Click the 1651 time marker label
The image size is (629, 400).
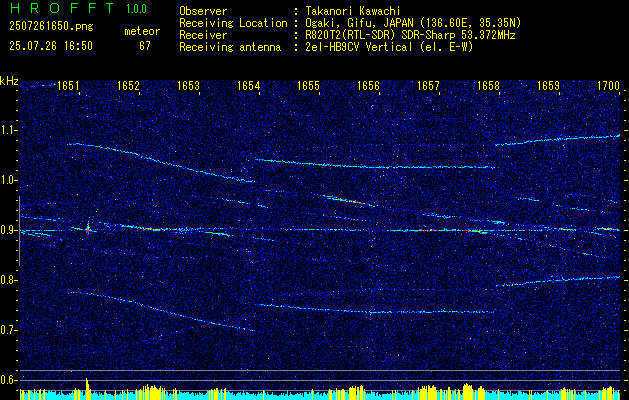click(68, 85)
